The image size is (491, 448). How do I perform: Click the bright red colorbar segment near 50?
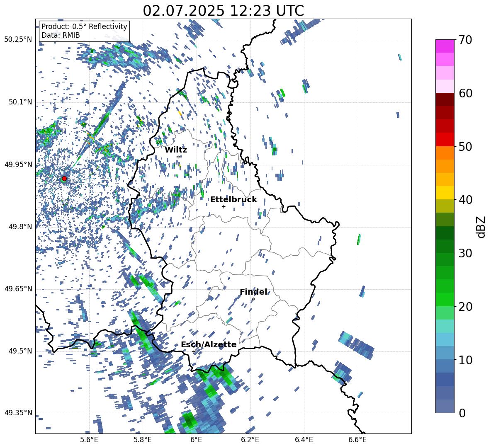pyautogui.click(x=445, y=139)
